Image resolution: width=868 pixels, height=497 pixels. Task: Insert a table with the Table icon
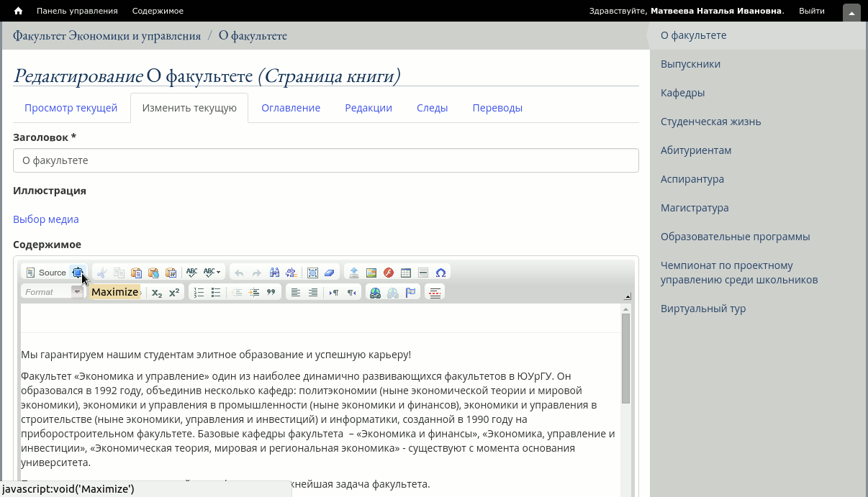click(406, 273)
